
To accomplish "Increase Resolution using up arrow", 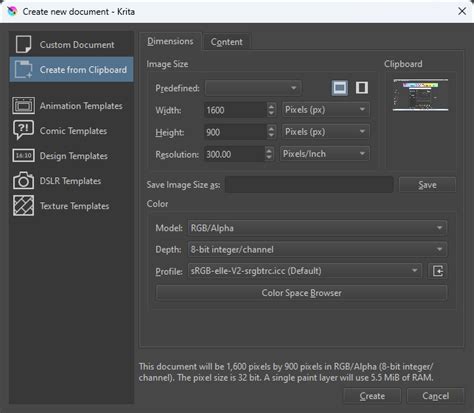I will coord(269,150).
